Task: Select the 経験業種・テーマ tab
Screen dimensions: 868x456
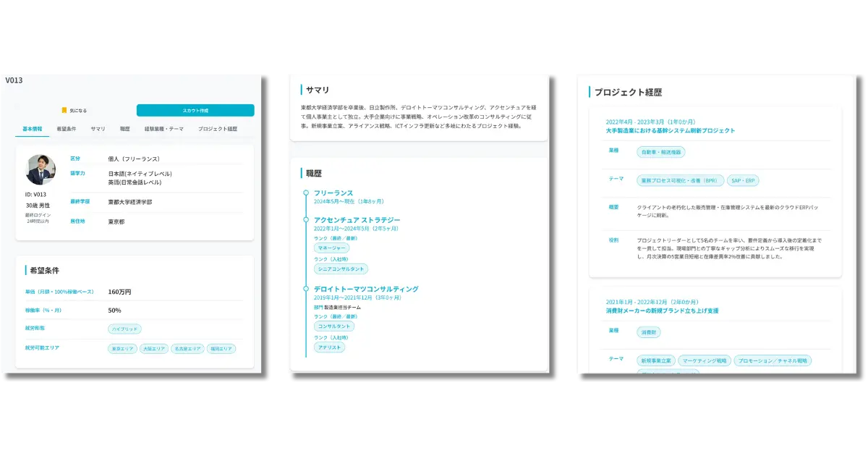Action: coord(165,129)
